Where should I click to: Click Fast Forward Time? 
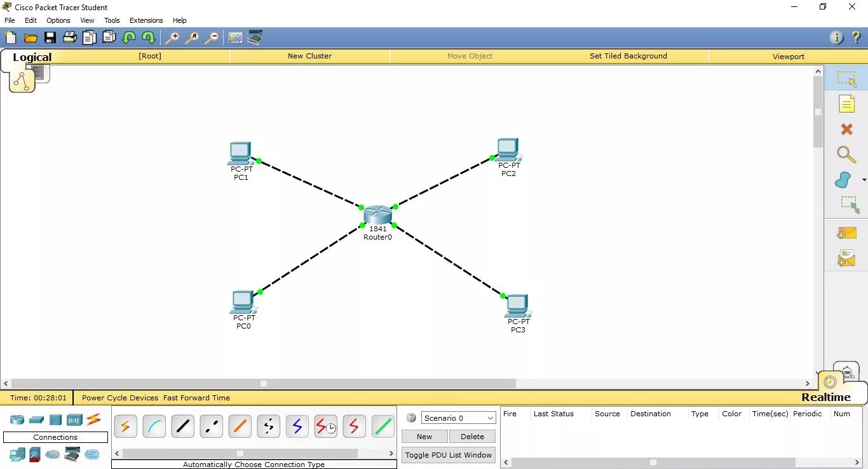click(196, 398)
